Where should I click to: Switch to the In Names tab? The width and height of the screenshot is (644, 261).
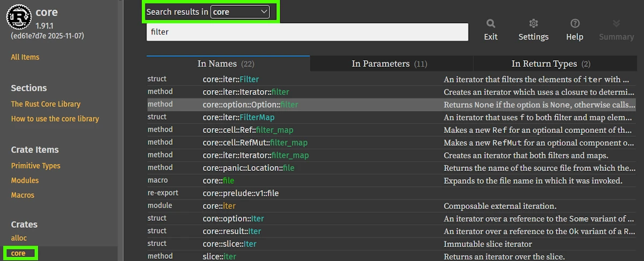(x=228, y=64)
